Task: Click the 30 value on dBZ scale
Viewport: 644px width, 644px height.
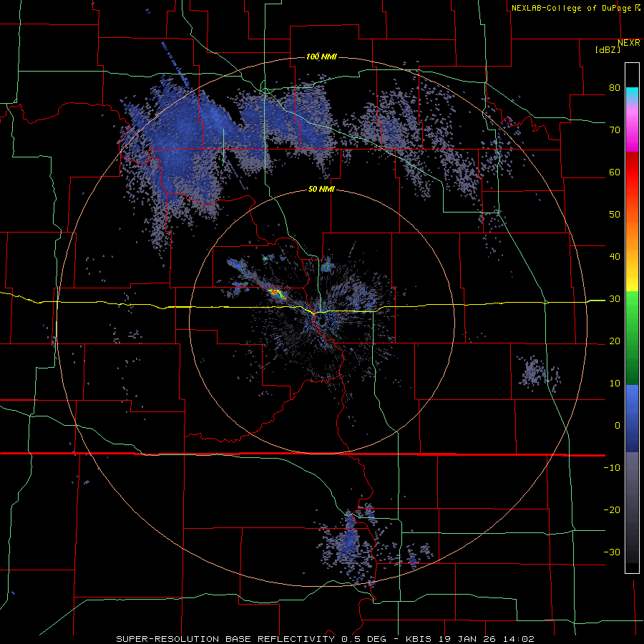Action: click(x=615, y=299)
